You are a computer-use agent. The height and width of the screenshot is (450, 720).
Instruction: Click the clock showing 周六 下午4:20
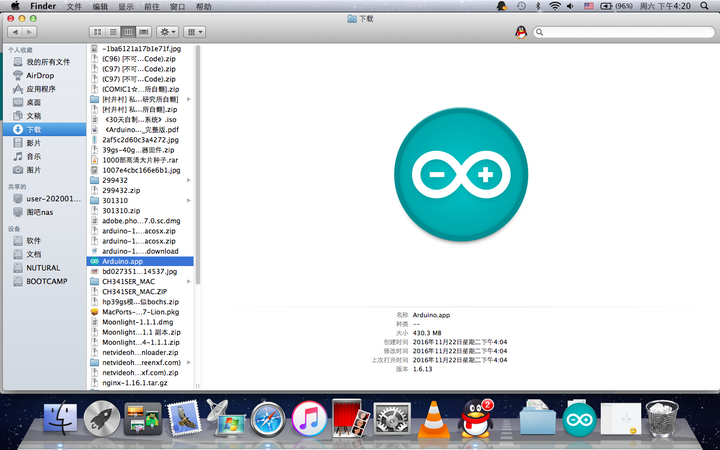coord(665,6)
